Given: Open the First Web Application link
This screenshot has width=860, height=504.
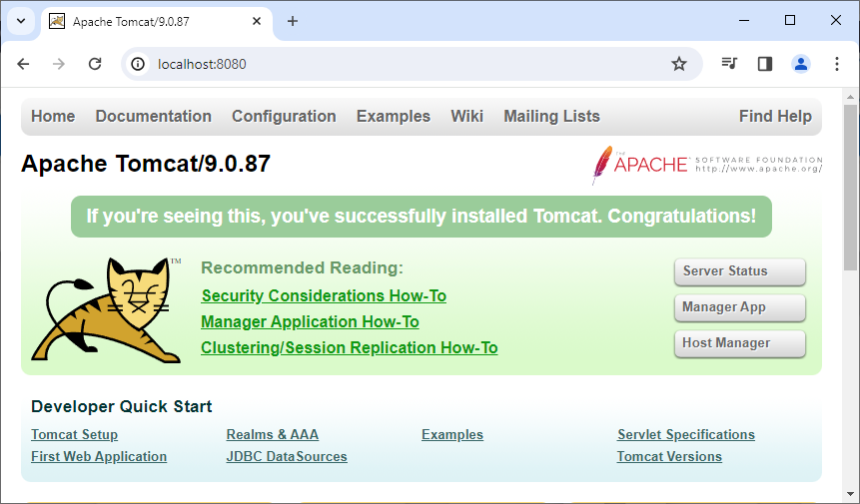Looking at the screenshot, I should click(x=99, y=456).
